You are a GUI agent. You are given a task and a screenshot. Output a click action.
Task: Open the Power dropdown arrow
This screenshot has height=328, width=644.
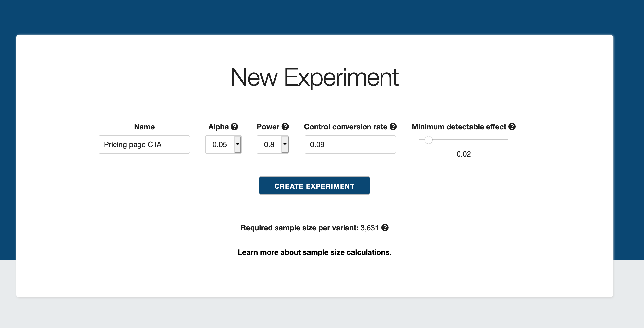coord(284,144)
